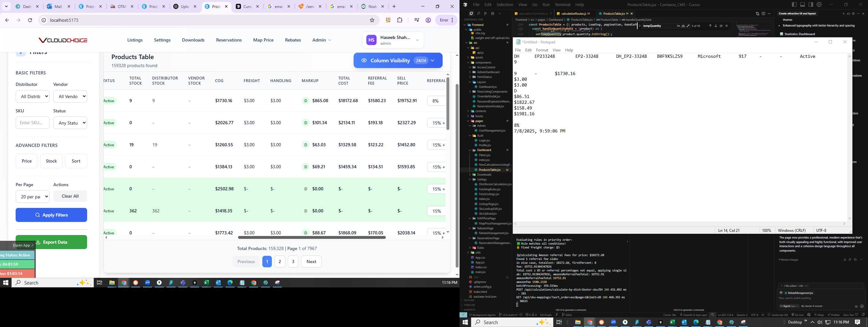Image resolution: width=868 pixels, height=327 pixels.
Task: Open a new Chrome tab with plus
Action: pos(394,6)
